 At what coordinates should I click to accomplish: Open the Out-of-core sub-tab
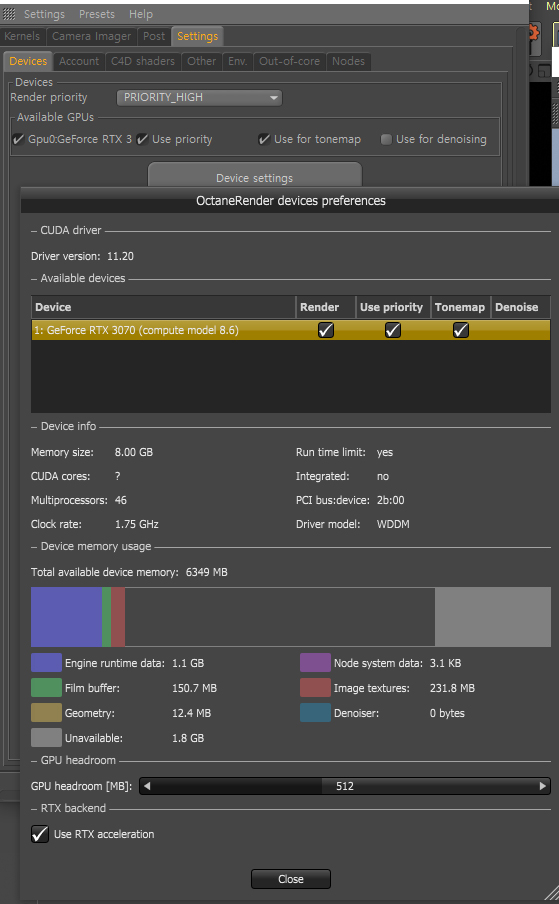[289, 61]
